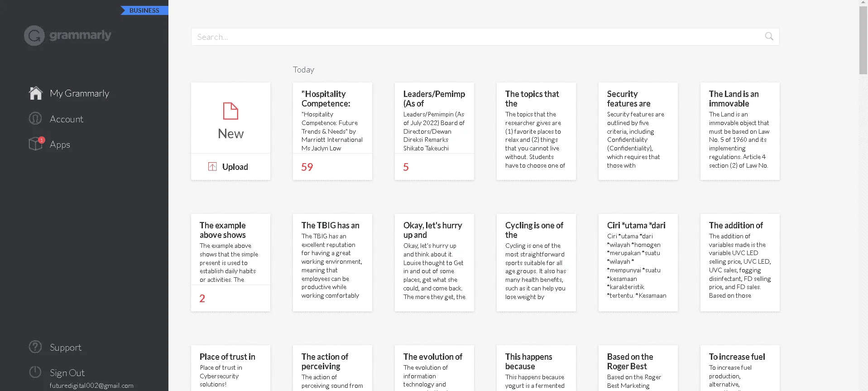Viewport: 868px width, 391px height.
Task: Focus the Search input field
Action: tap(485, 37)
